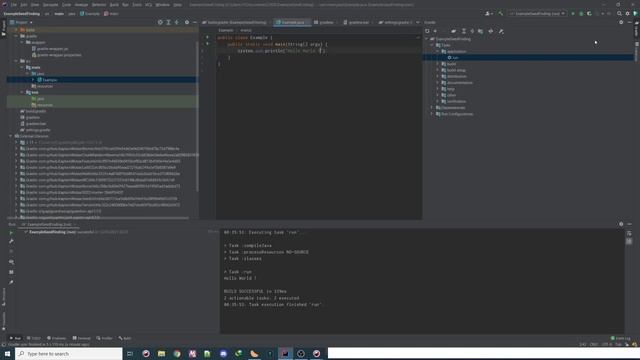
Task: Open the Refactor menu
Action: [99, 4]
